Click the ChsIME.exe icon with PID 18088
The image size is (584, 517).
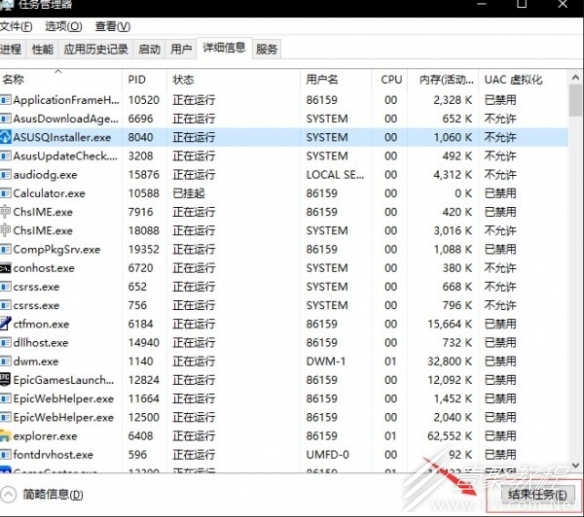[x=5, y=231]
